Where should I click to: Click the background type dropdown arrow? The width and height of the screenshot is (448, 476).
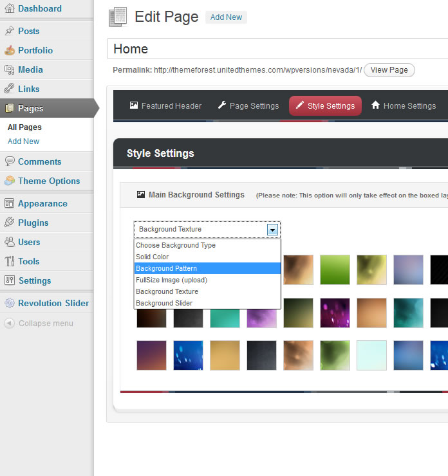pyautogui.click(x=273, y=230)
